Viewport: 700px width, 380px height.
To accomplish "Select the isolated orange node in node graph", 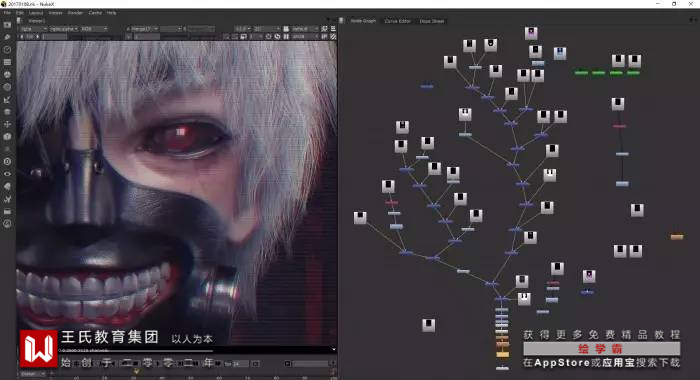I will 677,237.
